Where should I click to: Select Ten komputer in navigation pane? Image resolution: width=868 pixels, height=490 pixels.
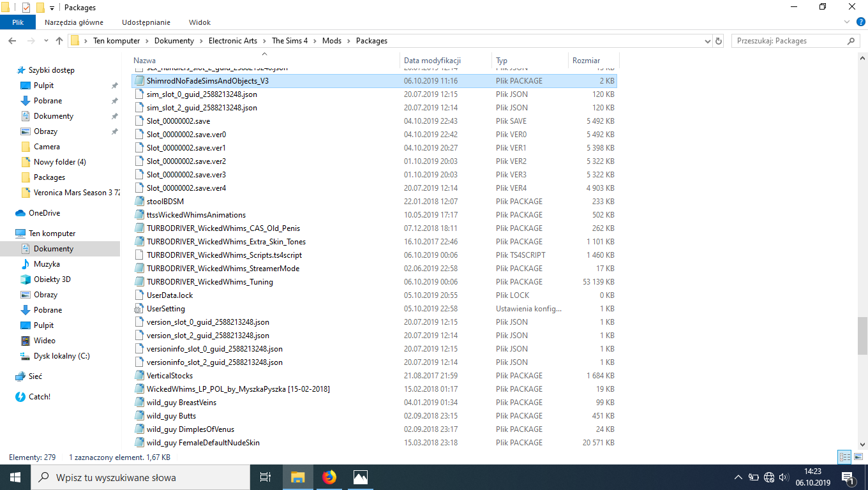click(x=52, y=234)
